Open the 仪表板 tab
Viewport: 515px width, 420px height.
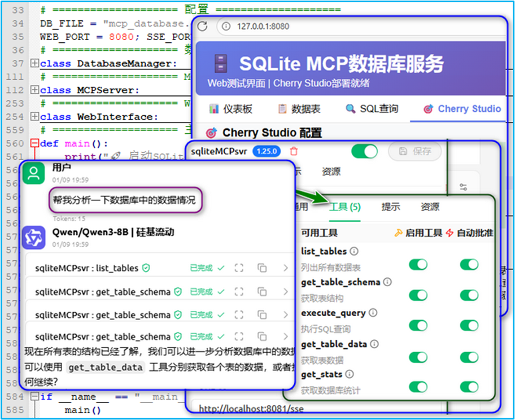[230, 109]
